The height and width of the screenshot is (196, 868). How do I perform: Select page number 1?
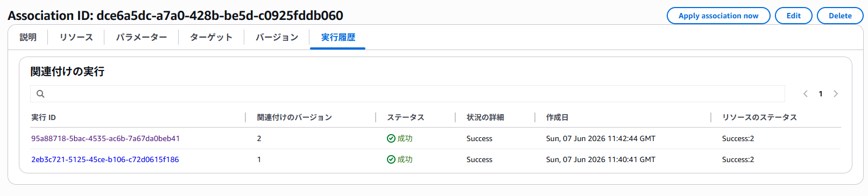pos(821,94)
